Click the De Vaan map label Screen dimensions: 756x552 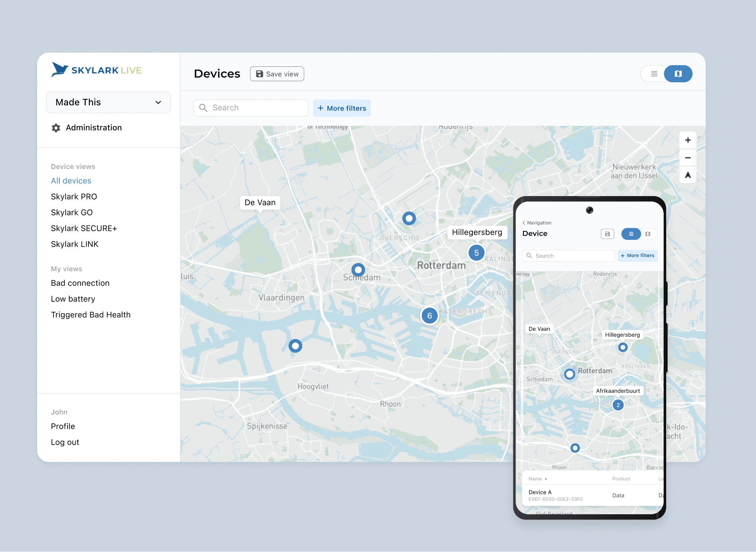260,202
